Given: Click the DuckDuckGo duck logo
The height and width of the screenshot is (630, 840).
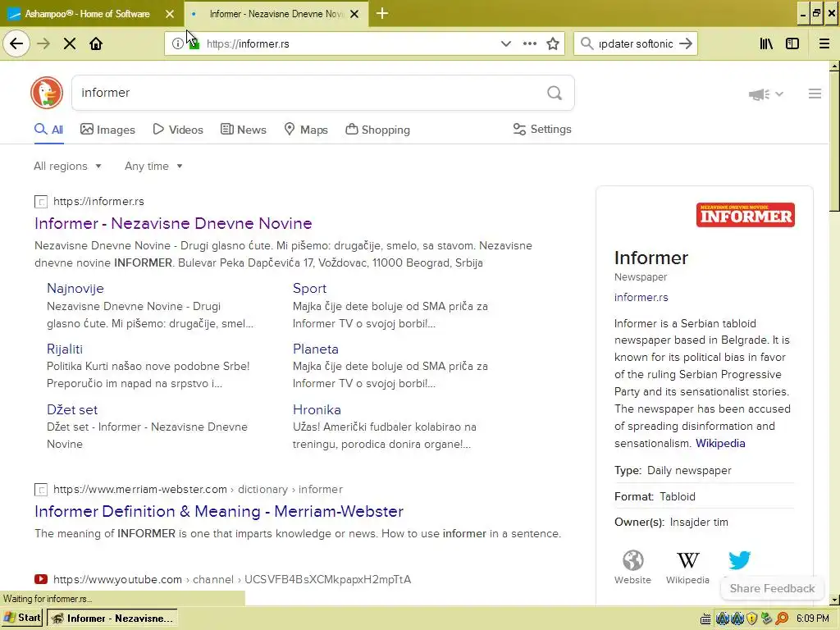Looking at the screenshot, I should pos(47,93).
